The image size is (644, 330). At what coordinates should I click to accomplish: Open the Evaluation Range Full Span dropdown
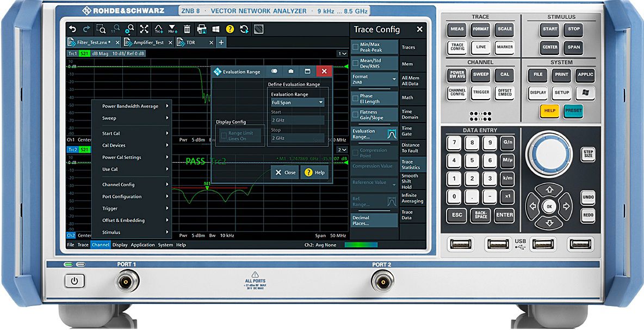tap(298, 102)
